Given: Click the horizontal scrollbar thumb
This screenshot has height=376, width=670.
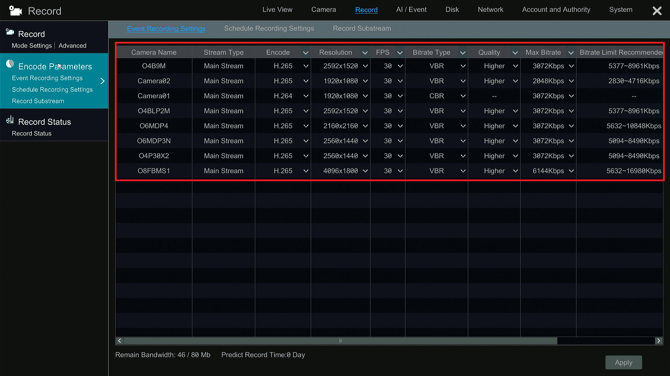Looking at the screenshot, I should 340,341.
